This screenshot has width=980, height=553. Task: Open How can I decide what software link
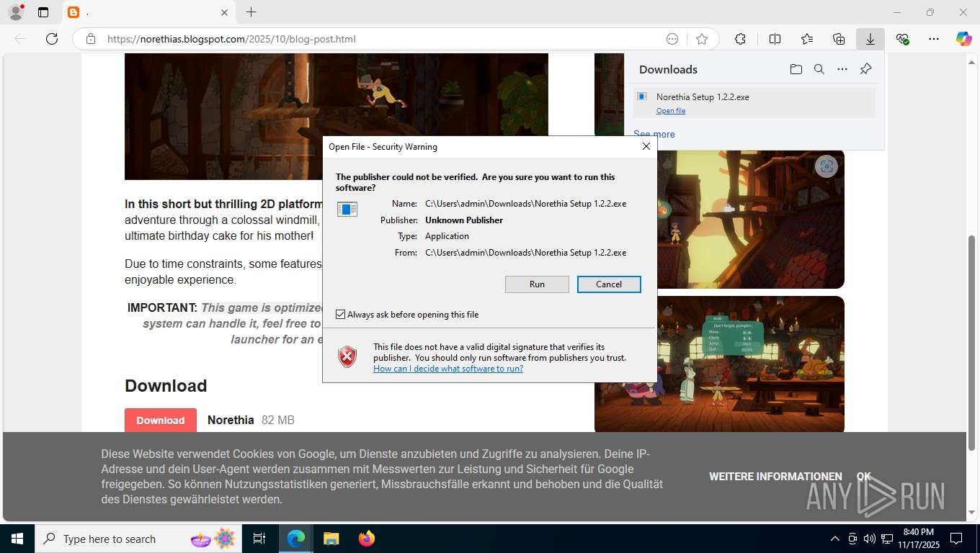[x=448, y=369]
